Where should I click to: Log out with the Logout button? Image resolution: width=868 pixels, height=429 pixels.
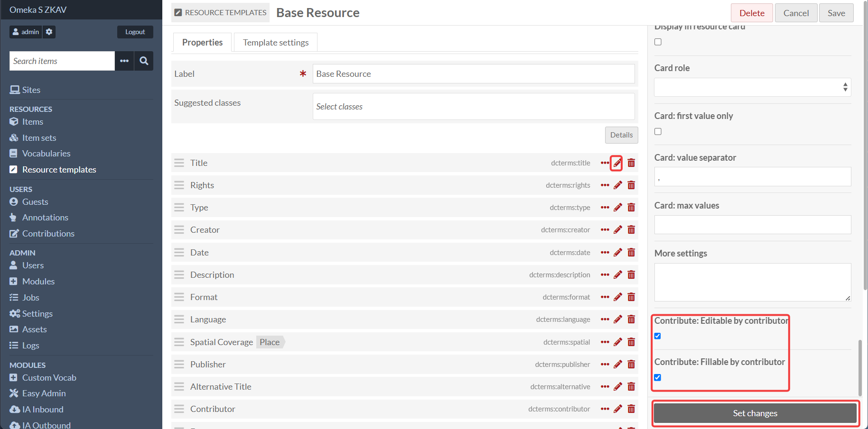pyautogui.click(x=135, y=32)
